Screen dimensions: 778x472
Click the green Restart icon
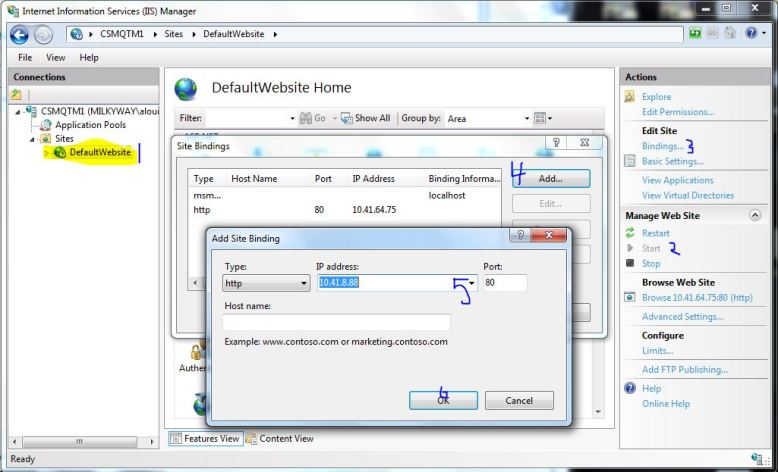coord(630,233)
